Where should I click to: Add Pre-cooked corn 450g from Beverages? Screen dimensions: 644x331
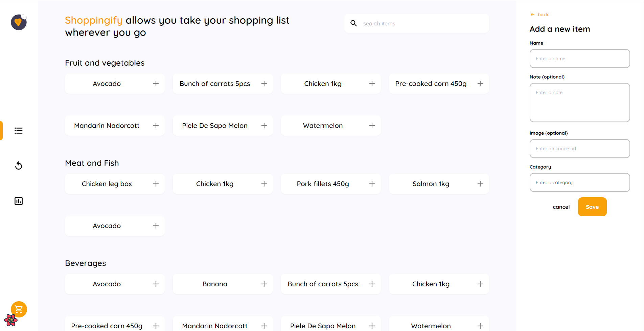tap(156, 326)
